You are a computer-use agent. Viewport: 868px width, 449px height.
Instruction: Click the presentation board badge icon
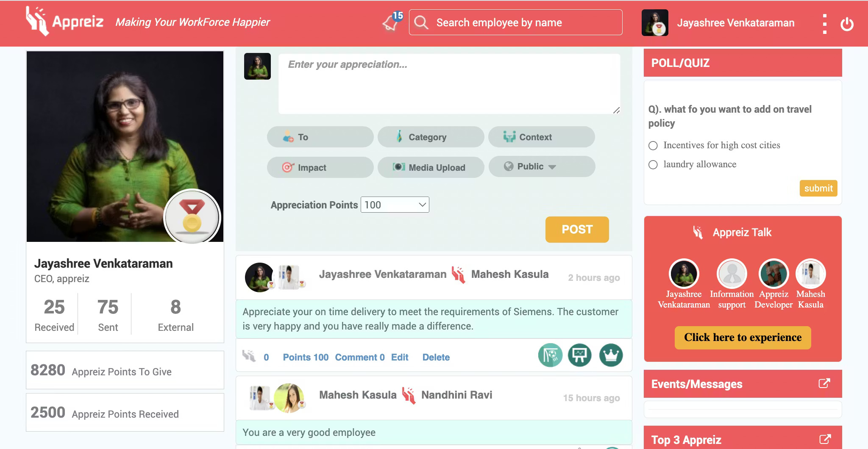coord(579,355)
